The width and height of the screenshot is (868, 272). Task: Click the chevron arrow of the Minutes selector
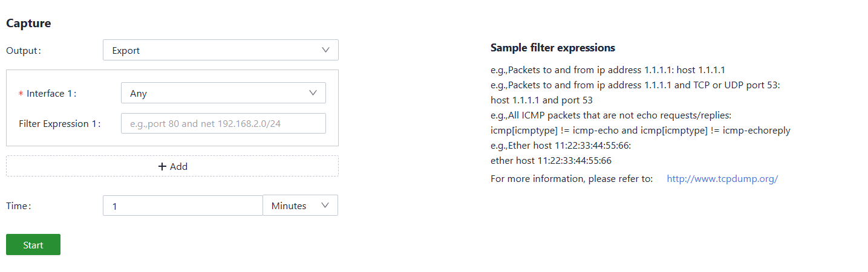coord(325,206)
